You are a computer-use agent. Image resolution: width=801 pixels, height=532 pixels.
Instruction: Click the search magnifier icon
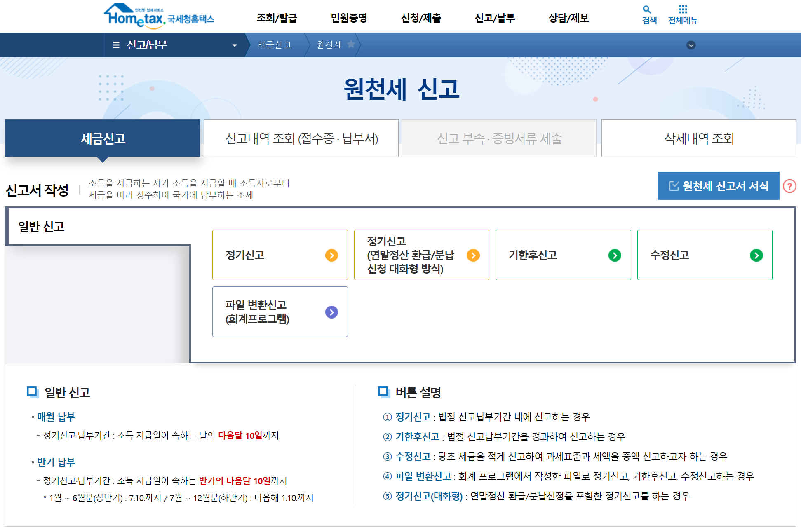pos(647,9)
